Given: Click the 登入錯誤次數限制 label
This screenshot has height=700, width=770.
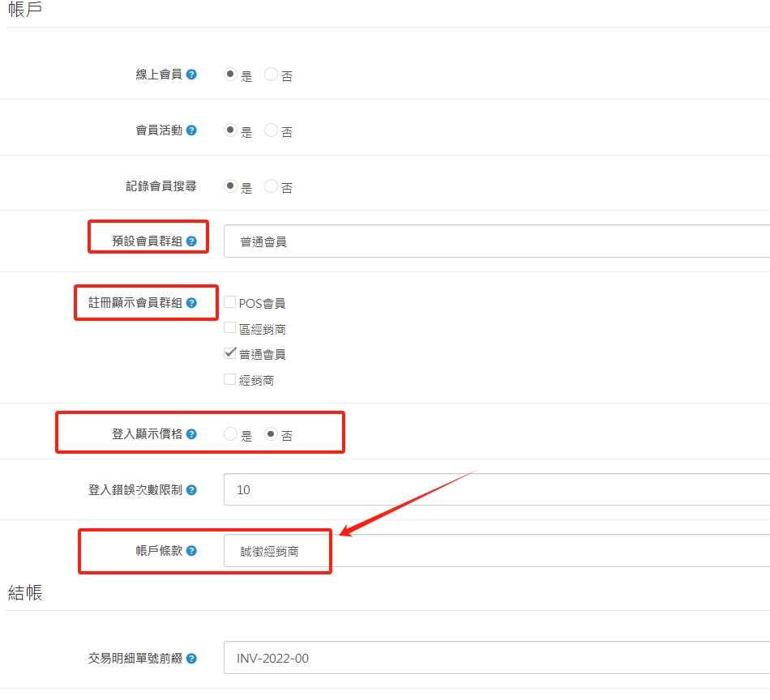Looking at the screenshot, I should point(135,490).
